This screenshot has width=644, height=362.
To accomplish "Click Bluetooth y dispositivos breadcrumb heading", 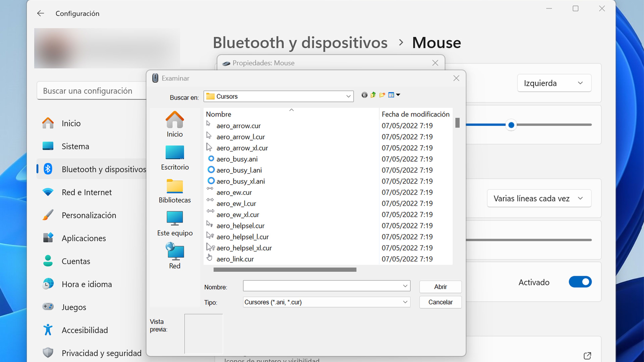I will 300,43.
